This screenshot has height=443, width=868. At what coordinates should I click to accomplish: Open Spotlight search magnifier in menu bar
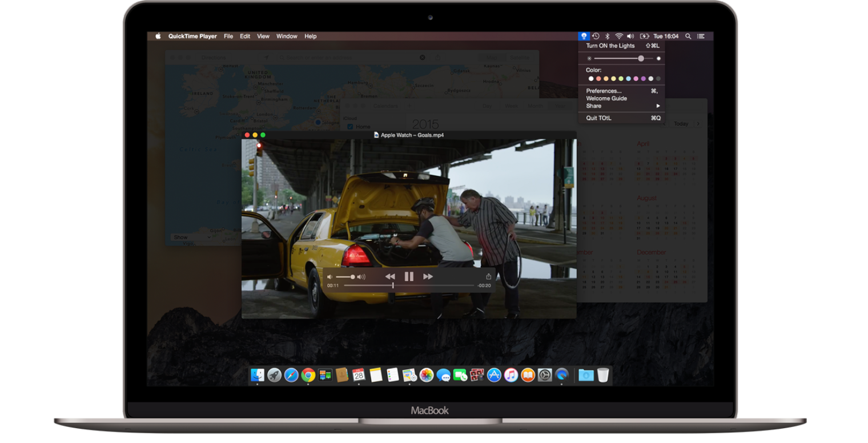tap(688, 36)
